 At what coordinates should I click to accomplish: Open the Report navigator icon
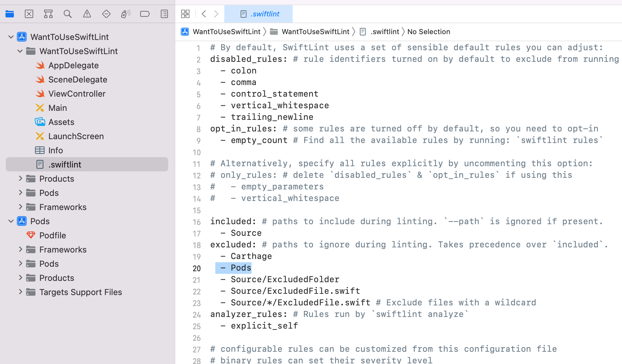tap(164, 14)
